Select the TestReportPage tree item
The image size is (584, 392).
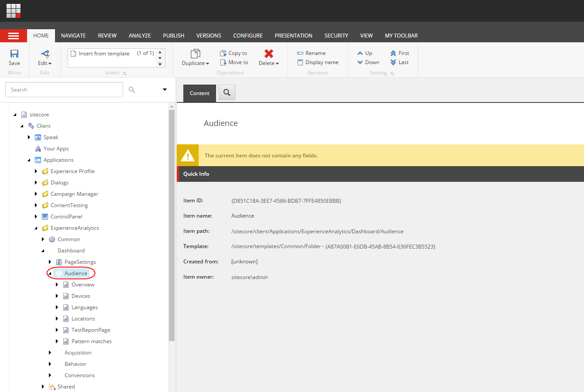91,330
